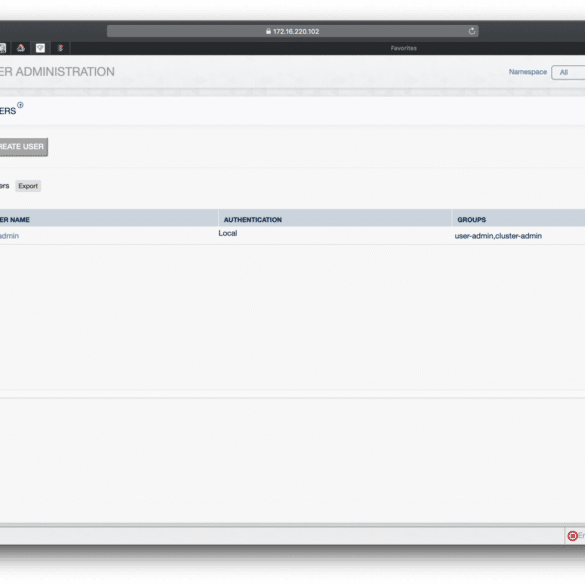Click the Namespace label
Image resolution: width=585 pixels, height=585 pixels.
coord(528,72)
